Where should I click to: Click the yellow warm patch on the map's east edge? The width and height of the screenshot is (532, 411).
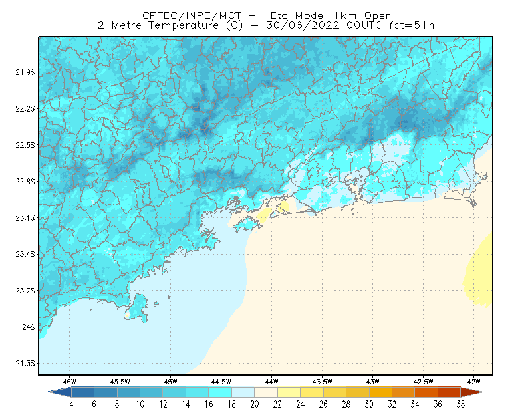click(479, 270)
